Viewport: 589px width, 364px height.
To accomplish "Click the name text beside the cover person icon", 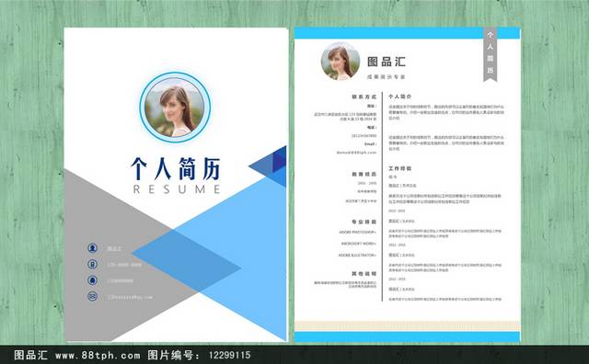I will click(114, 248).
